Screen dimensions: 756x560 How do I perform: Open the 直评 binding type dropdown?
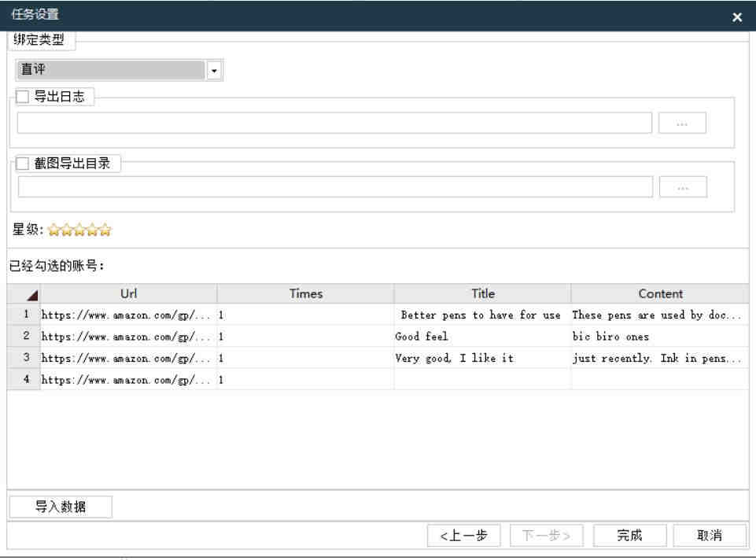point(214,70)
